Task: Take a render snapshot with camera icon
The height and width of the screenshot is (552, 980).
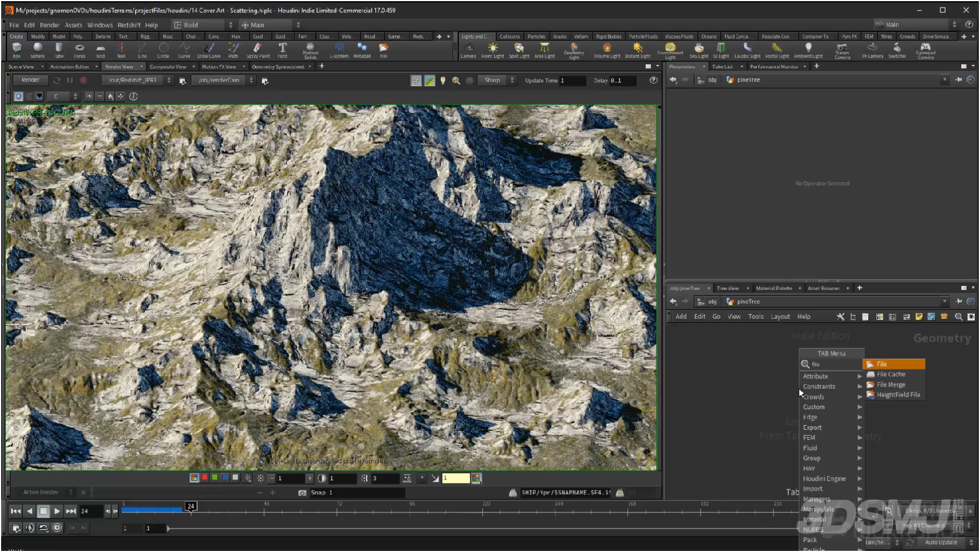Action: 302,492
